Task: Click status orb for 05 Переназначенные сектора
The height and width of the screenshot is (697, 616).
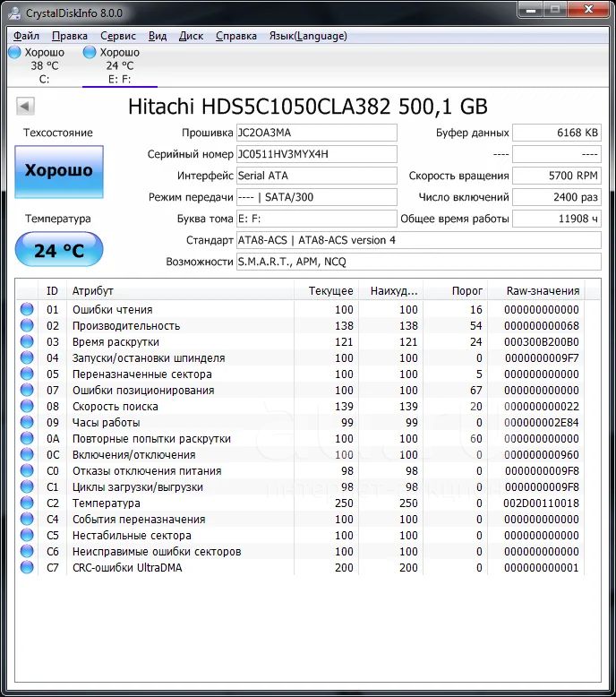Action: (x=27, y=374)
